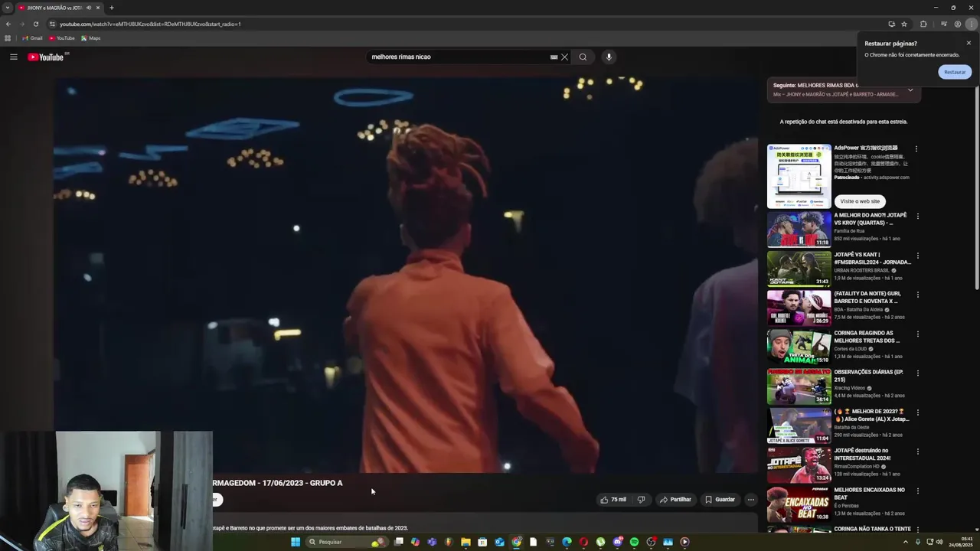Clear the search text with the X icon
The image size is (980, 551).
click(564, 57)
